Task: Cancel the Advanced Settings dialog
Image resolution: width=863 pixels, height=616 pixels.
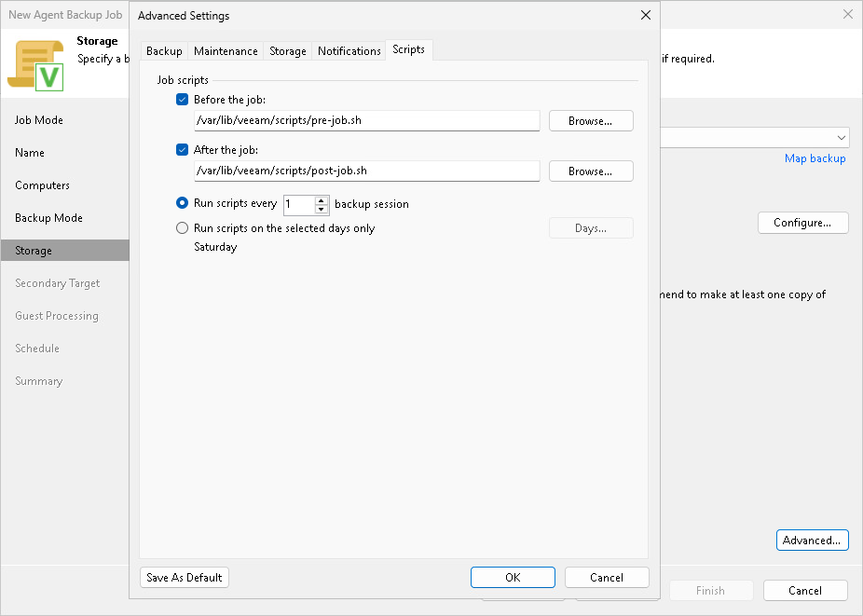Action: click(x=607, y=578)
